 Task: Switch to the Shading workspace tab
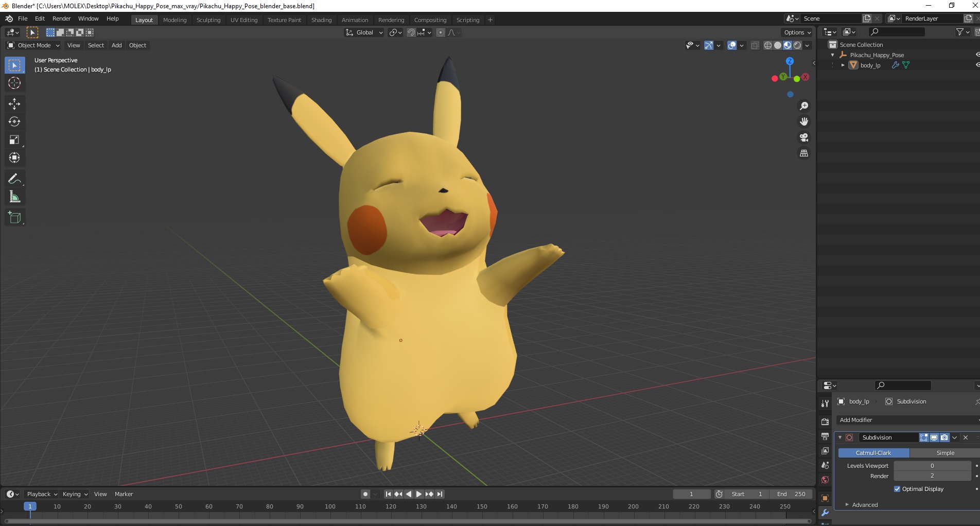[x=321, y=20]
